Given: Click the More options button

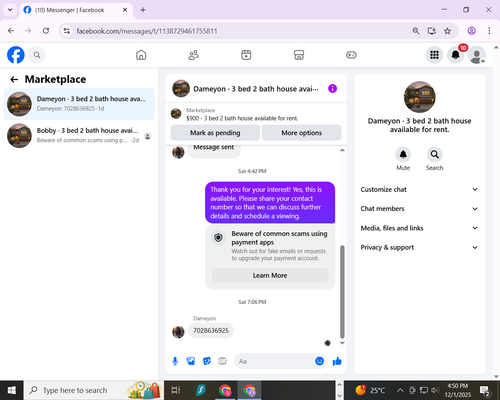Looking at the screenshot, I should (x=302, y=133).
